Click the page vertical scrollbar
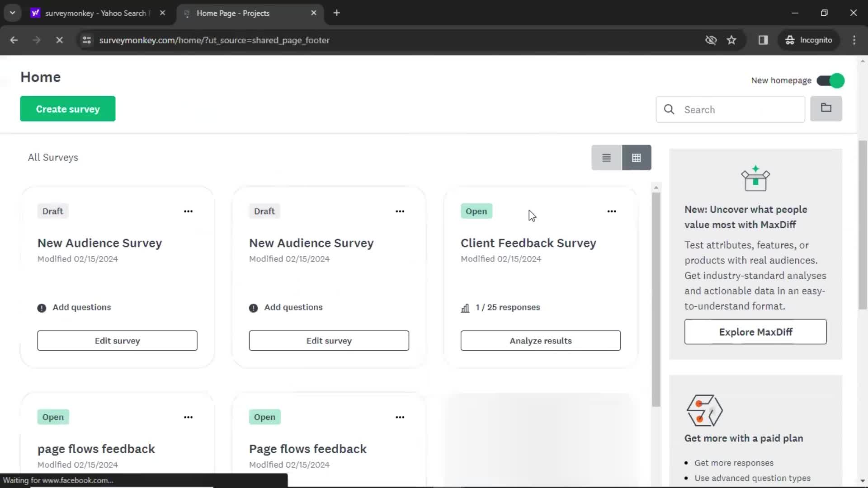Image resolution: width=868 pixels, height=488 pixels. pyautogui.click(x=863, y=225)
